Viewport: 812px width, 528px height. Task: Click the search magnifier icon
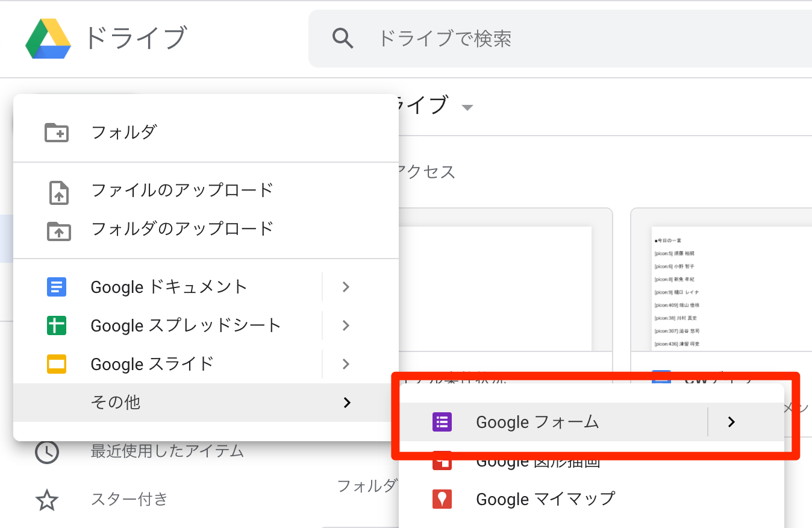[342, 38]
